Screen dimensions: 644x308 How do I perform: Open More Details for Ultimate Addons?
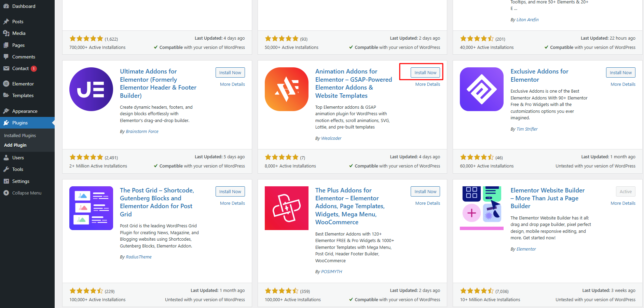[x=232, y=84]
